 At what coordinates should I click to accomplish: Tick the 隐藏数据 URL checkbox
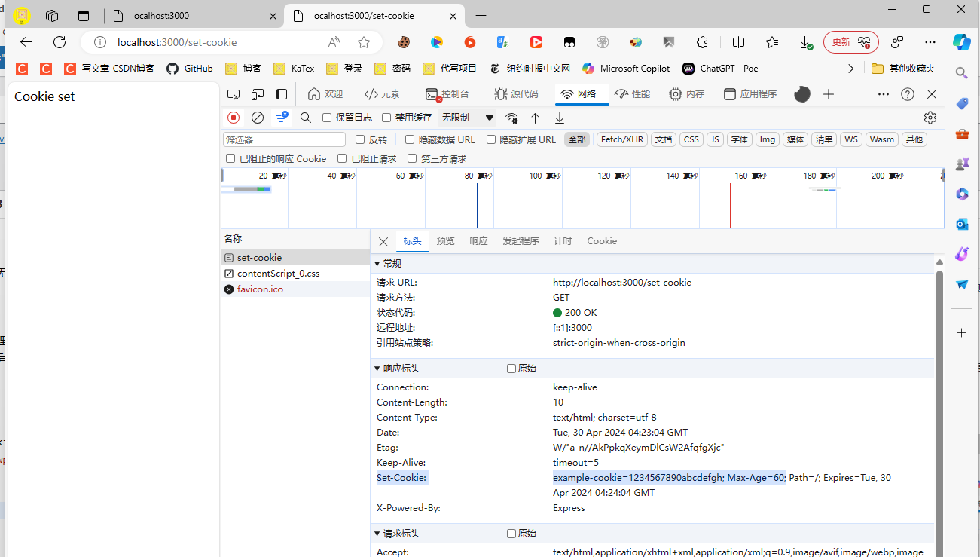point(410,139)
